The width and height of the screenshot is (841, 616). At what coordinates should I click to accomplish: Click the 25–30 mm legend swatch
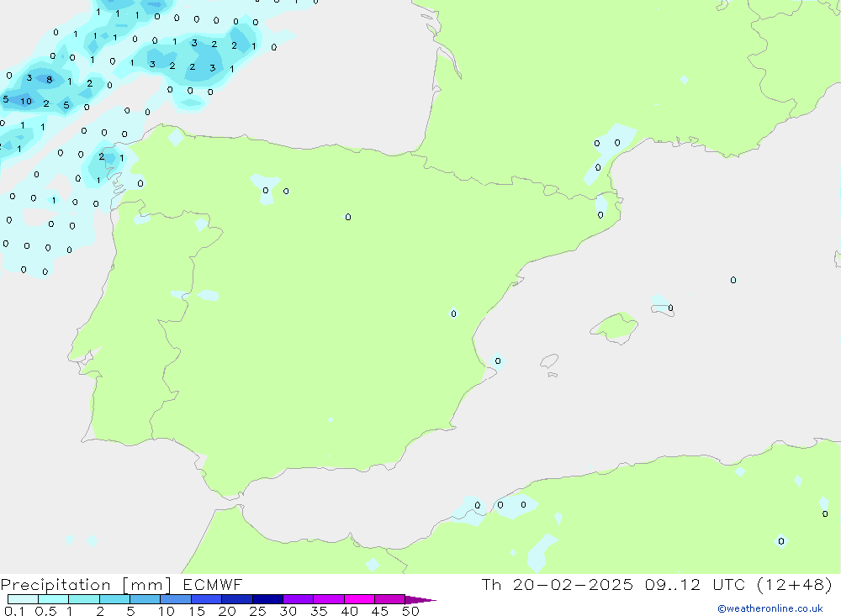point(267,599)
